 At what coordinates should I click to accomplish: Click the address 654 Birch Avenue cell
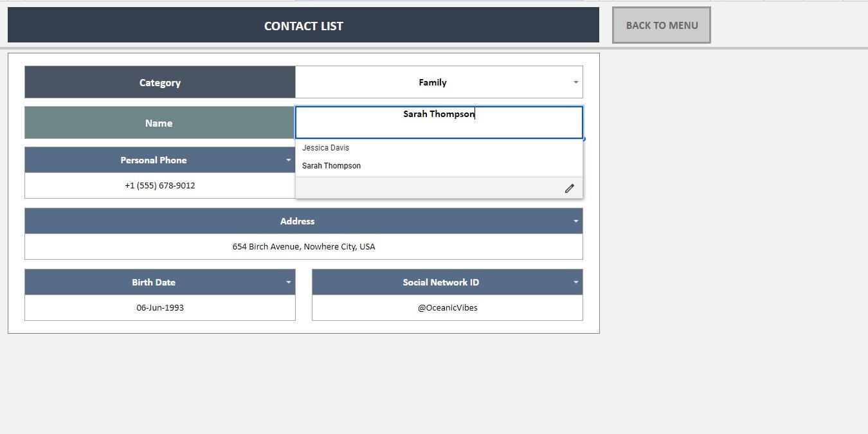point(303,246)
